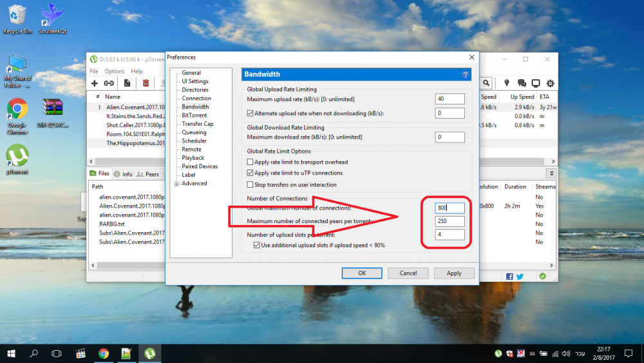
Task: Click the uTorrent icon on the taskbar
Action: pos(150,353)
